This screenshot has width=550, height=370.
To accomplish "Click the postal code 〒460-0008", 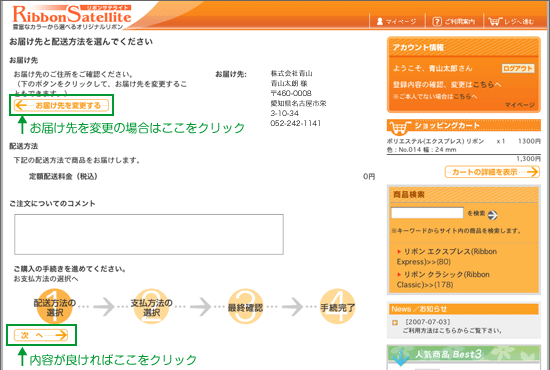I will click(291, 93).
